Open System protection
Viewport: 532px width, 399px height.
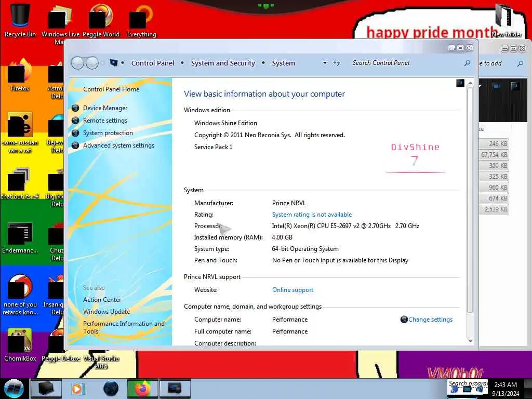click(108, 133)
